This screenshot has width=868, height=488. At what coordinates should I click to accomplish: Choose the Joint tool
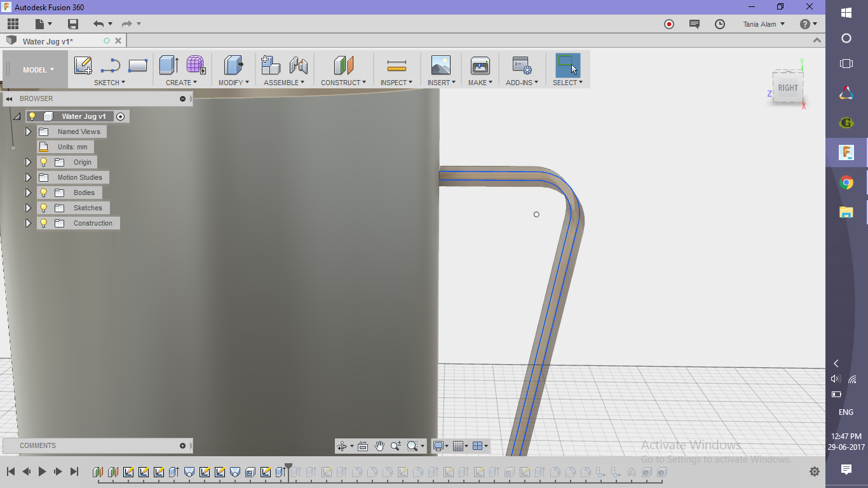pyautogui.click(x=299, y=65)
